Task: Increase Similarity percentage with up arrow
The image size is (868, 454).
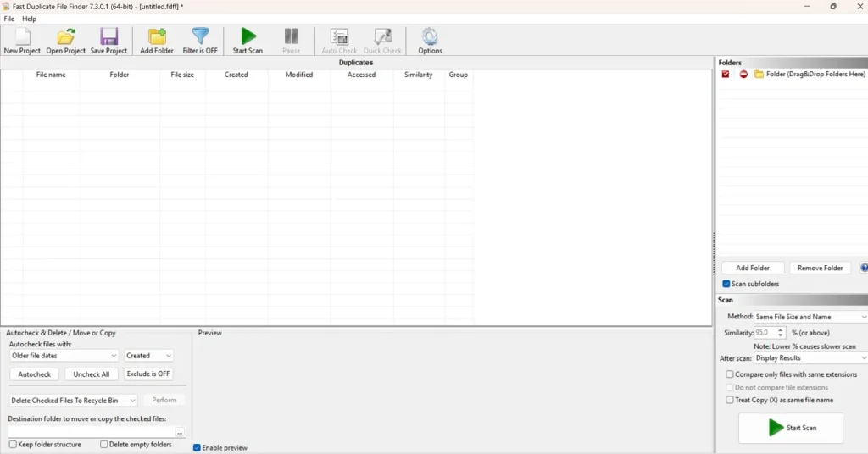Action: click(x=781, y=330)
